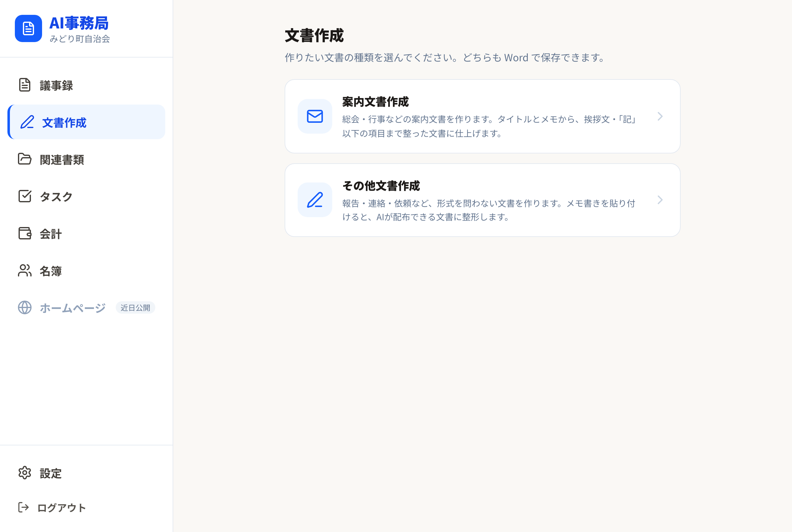Click the ホームページ menu label
The width and height of the screenshot is (792, 532).
pos(73,308)
